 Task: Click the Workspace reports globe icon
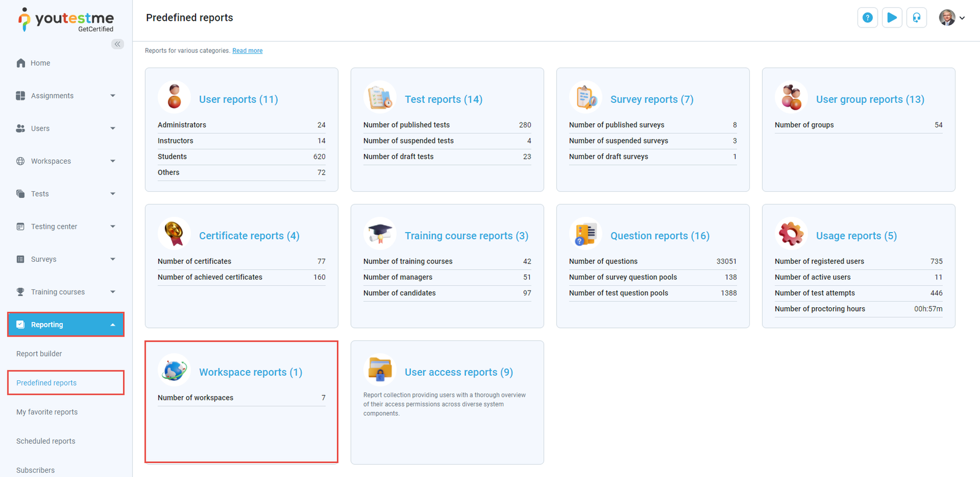point(175,370)
